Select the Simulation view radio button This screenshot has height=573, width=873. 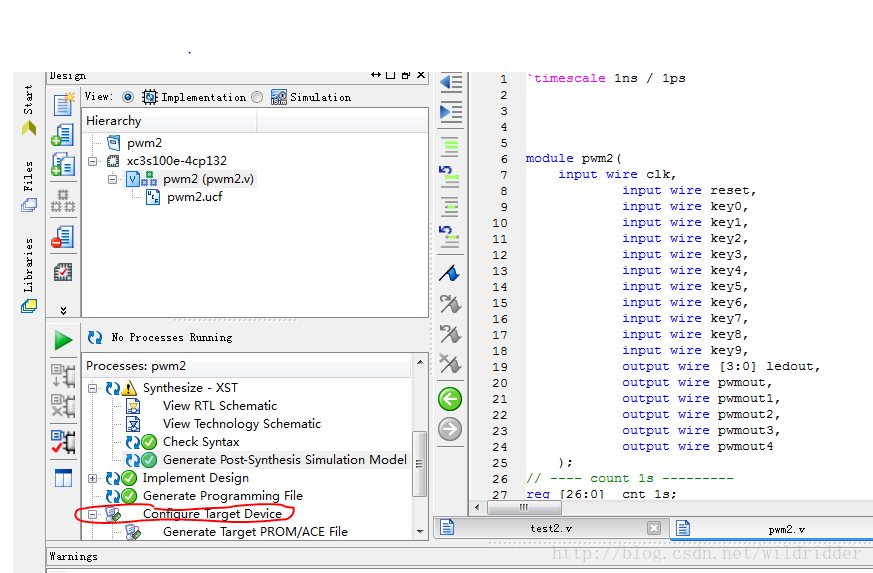pyautogui.click(x=257, y=97)
